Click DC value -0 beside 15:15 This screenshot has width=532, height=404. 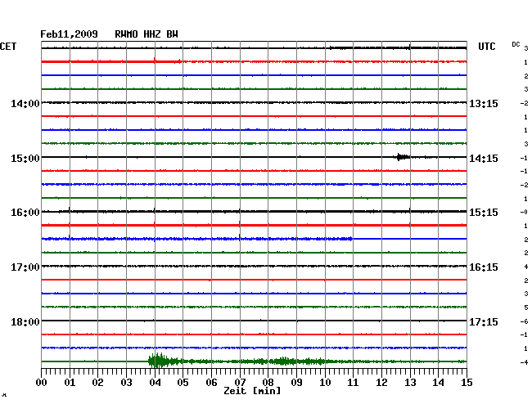pyautogui.click(x=524, y=212)
